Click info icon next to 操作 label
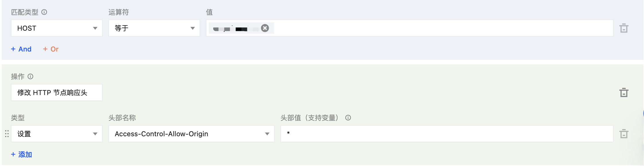 [x=30, y=76]
